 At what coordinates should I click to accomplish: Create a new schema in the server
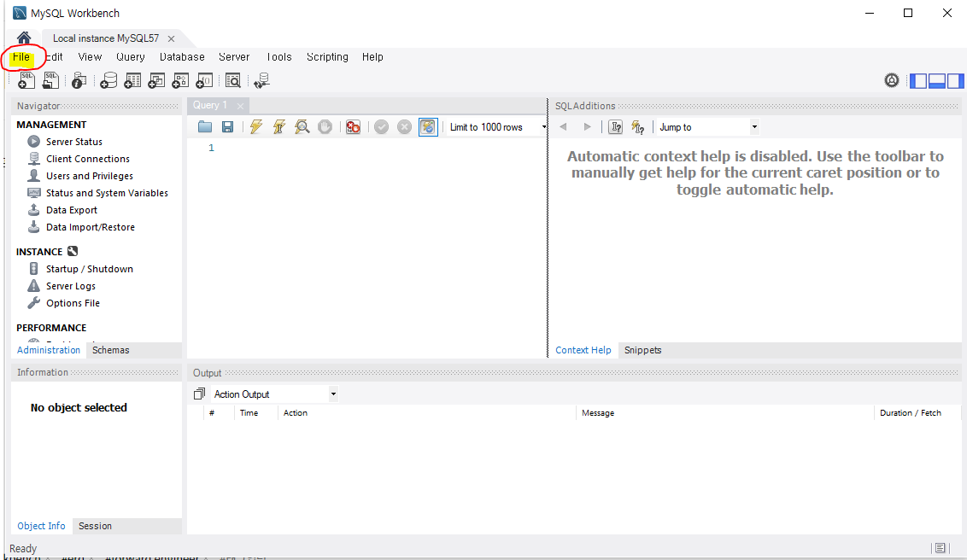point(108,80)
